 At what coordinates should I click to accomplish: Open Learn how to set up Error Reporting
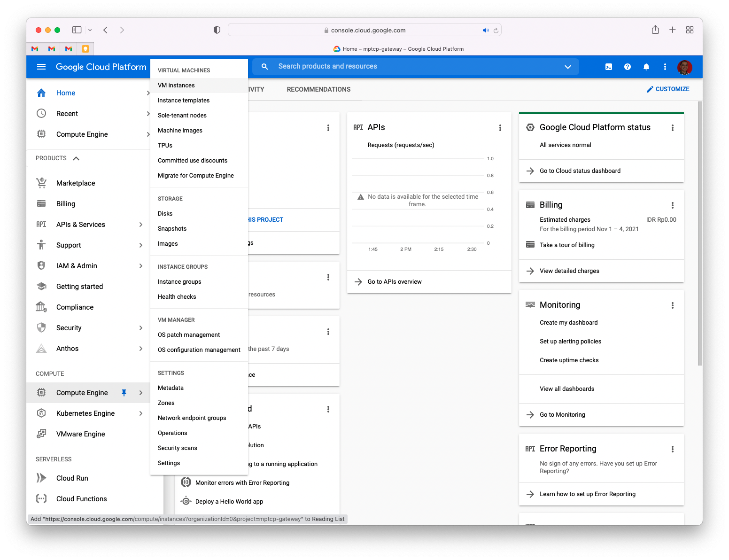[x=588, y=494]
